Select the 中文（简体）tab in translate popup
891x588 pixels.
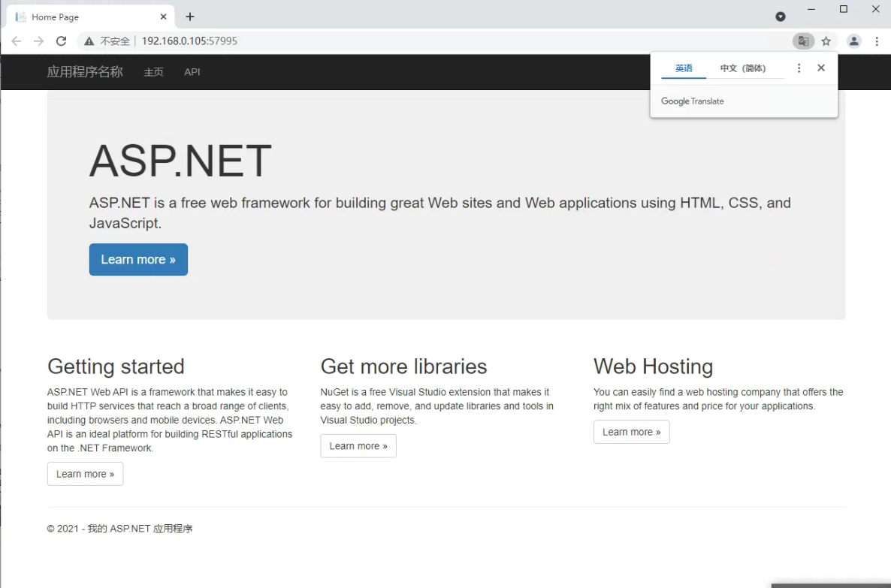(x=743, y=68)
